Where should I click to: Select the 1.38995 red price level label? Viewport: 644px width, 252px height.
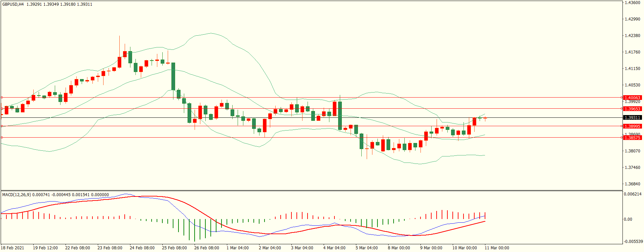pos(632,127)
